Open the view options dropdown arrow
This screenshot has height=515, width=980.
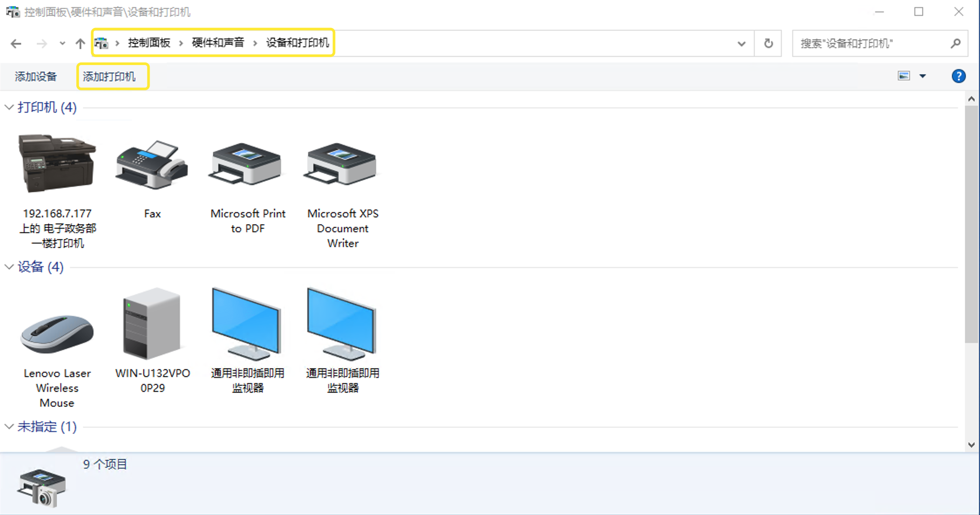(x=922, y=76)
